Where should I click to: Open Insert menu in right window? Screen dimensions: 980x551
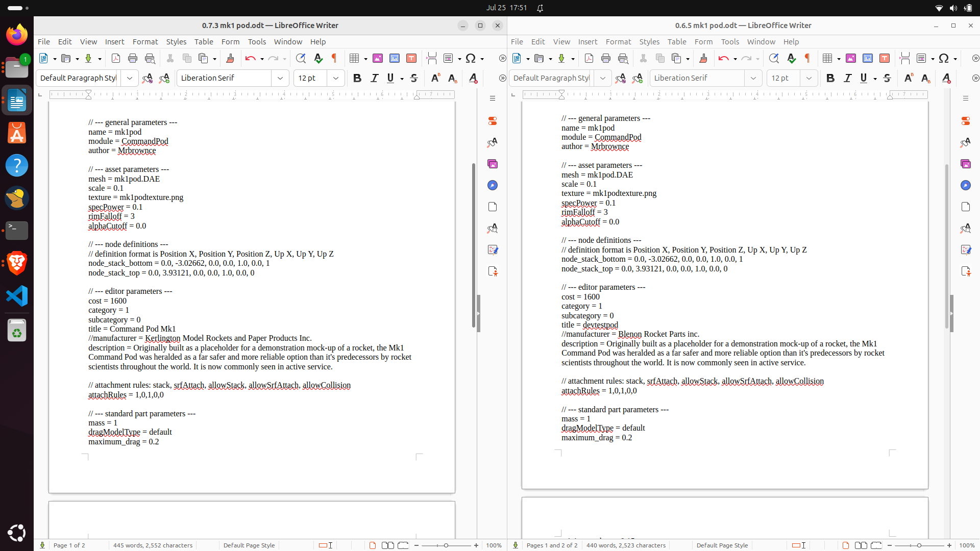(x=588, y=42)
